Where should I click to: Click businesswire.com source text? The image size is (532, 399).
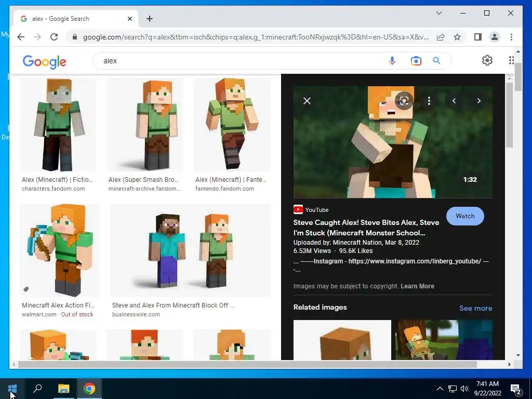point(136,314)
